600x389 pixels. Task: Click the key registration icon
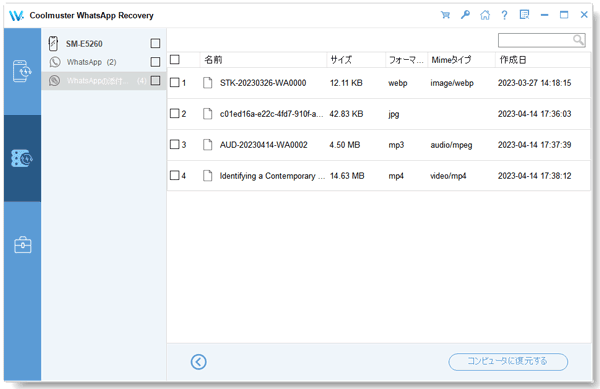coord(465,15)
